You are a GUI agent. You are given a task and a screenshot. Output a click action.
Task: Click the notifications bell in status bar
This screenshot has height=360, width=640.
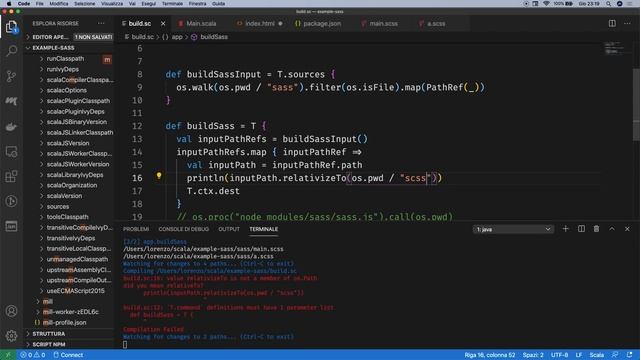click(629, 355)
